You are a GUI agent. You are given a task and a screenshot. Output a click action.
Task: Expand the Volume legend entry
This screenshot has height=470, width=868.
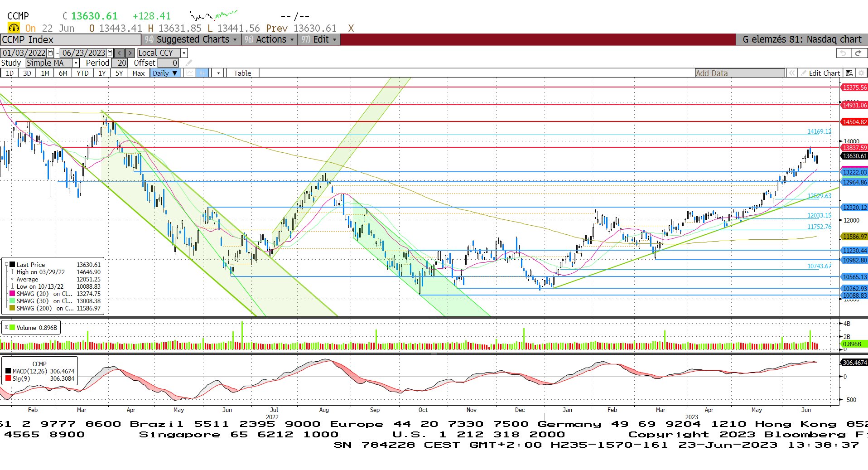click(6, 327)
